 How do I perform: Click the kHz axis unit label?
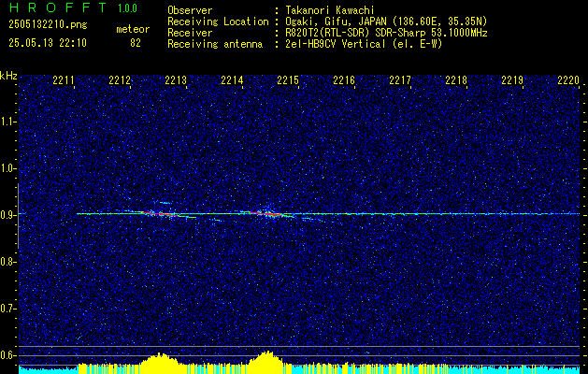[x=8, y=76]
